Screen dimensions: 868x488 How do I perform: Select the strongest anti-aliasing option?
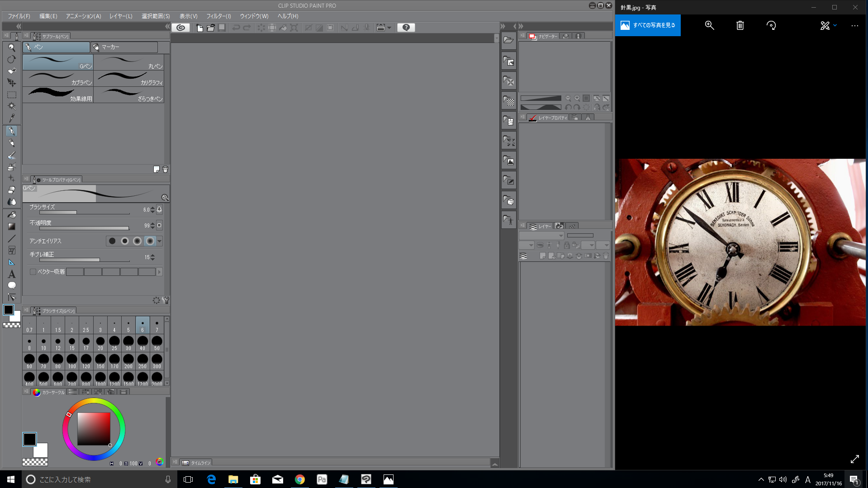150,241
